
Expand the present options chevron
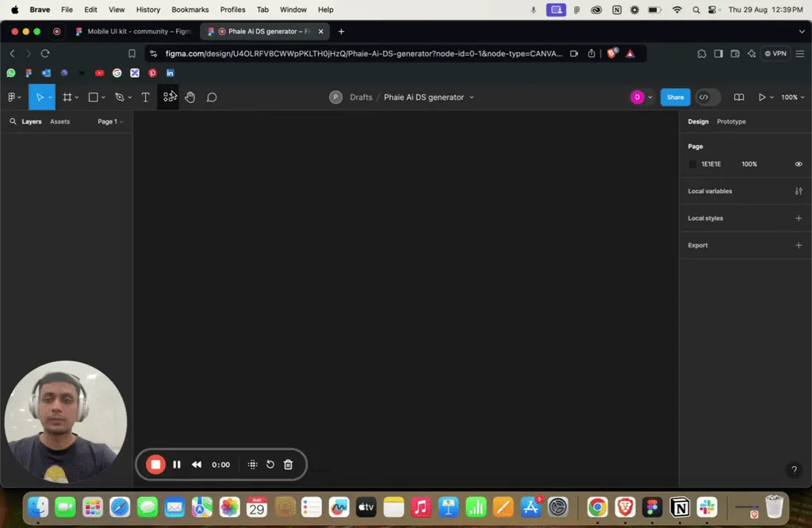pyautogui.click(x=771, y=97)
